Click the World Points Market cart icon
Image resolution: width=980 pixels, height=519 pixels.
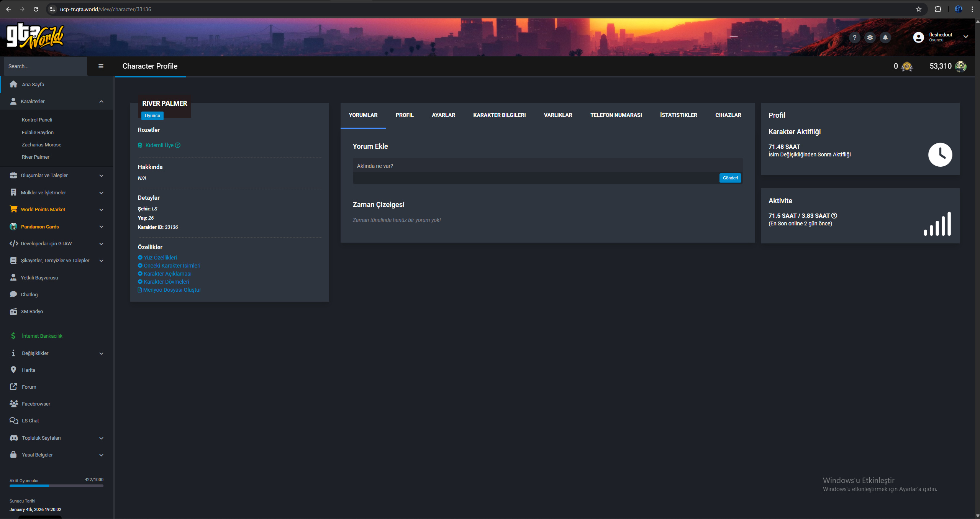coord(13,209)
